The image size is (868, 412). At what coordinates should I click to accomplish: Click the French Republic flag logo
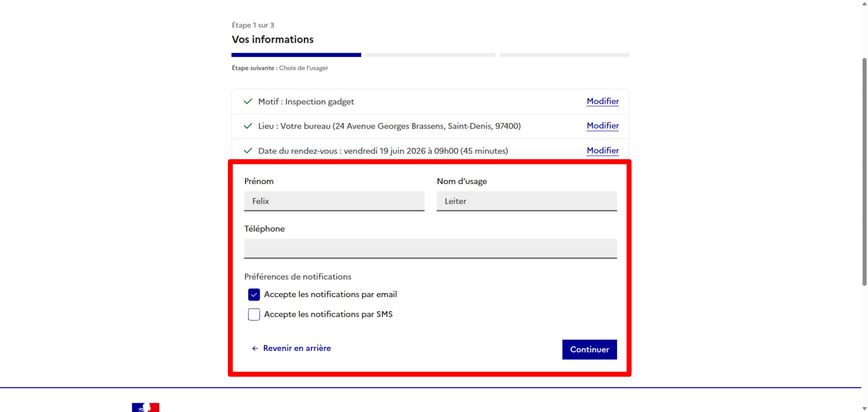point(146,407)
